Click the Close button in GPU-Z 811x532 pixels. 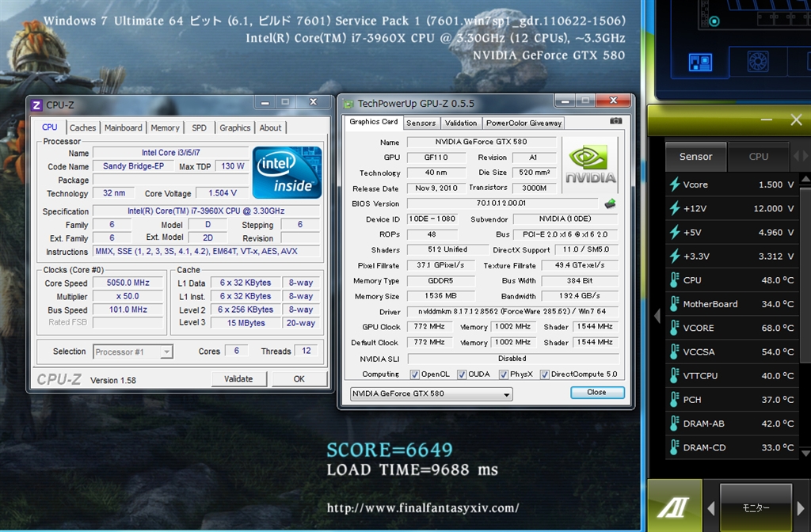click(596, 393)
